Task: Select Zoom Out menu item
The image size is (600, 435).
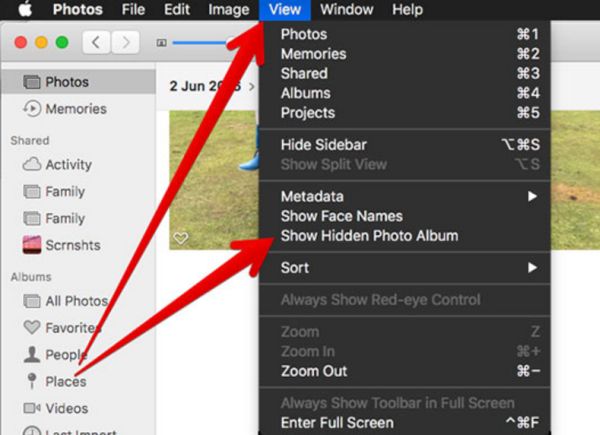Action: [x=405, y=371]
